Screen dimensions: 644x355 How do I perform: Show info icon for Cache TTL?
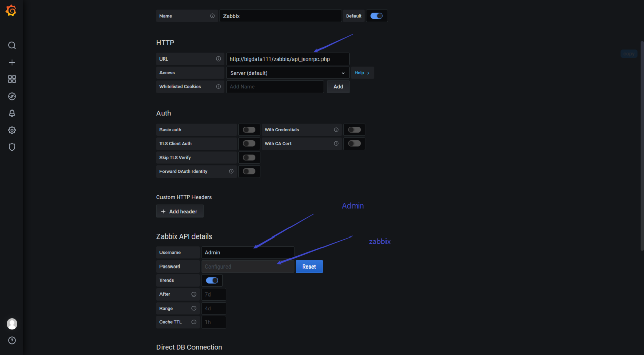[194, 322]
